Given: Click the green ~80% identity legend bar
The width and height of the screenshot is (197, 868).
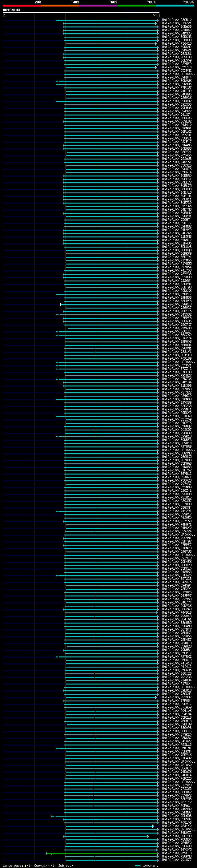Looking at the screenshot, I should (x=137, y=6).
